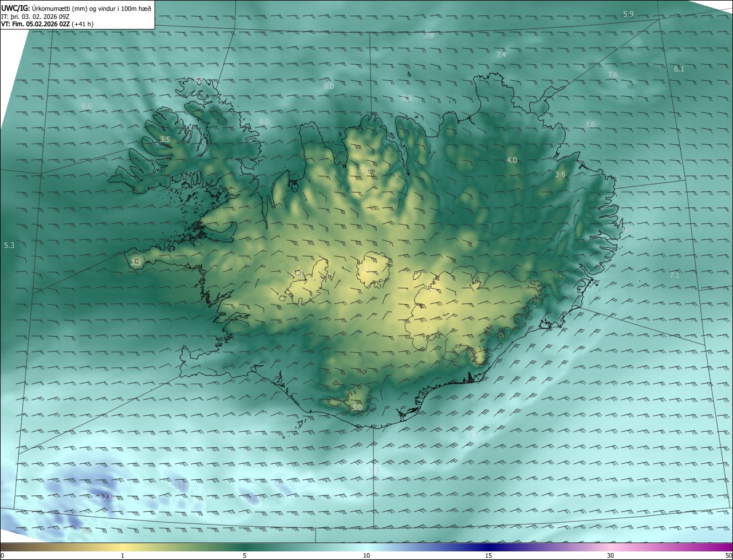
Task: Click the 0 tick on the color scale
Action: (x=2, y=555)
